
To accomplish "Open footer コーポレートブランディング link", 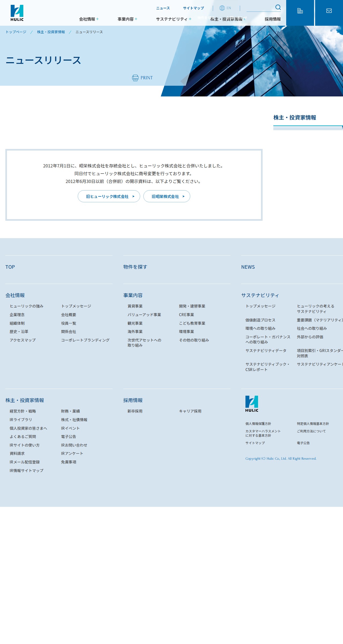I will 85,340.
